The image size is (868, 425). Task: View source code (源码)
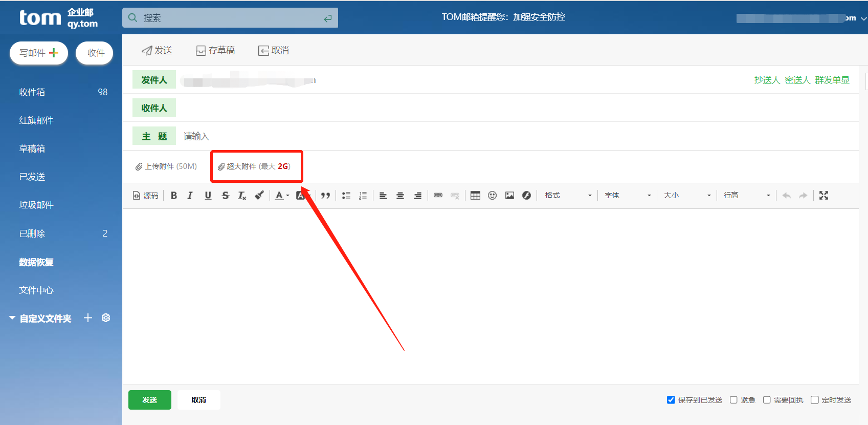[146, 195]
